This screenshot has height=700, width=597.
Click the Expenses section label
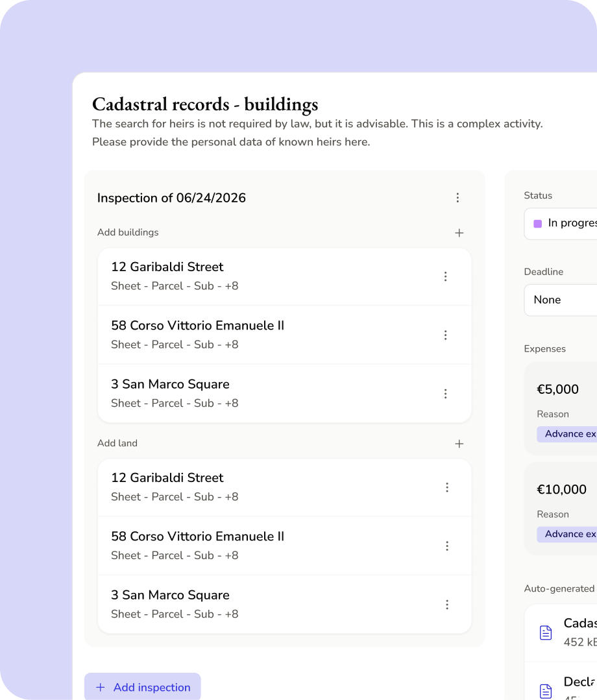pos(544,348)
